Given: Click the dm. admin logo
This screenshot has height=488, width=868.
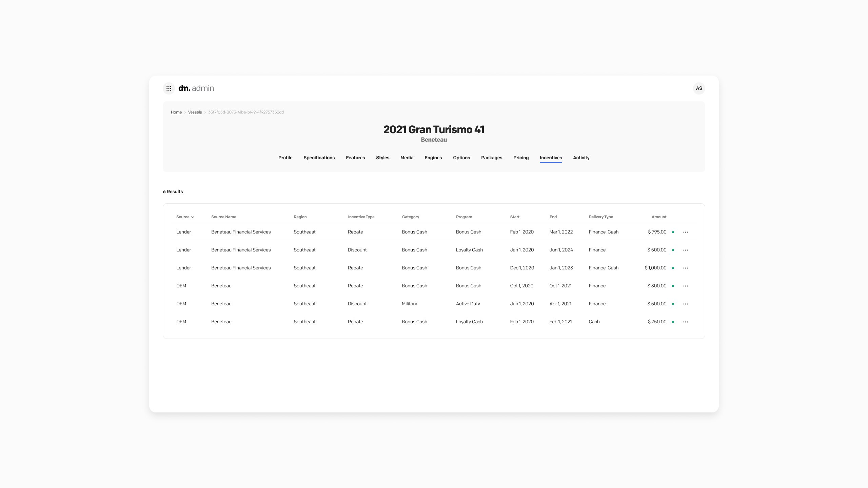Looking at the screenshot, I should (x=196, y=88).
